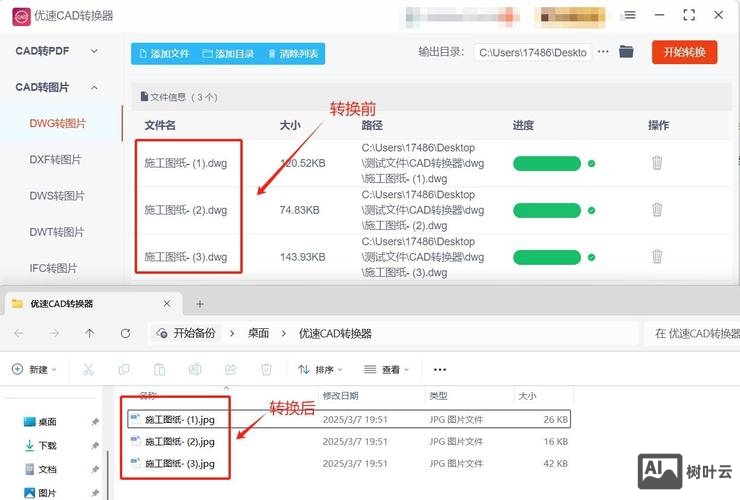
Task: Expand breadcrumb chevron after 桌面
Action: coord(284,333)
